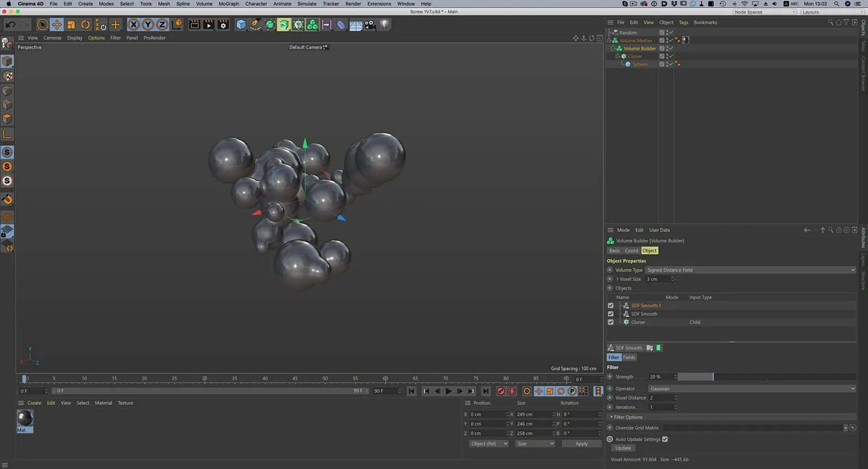
Task: Open Edit Render Settings clapperboard gear icon
Action: pyautogui.click(x=223, y=25)
